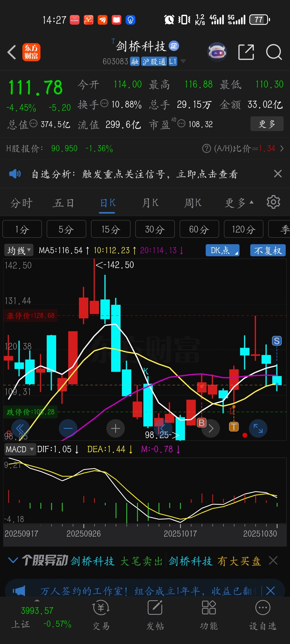
Task: Select 15分 period
Action: (111, 229)
